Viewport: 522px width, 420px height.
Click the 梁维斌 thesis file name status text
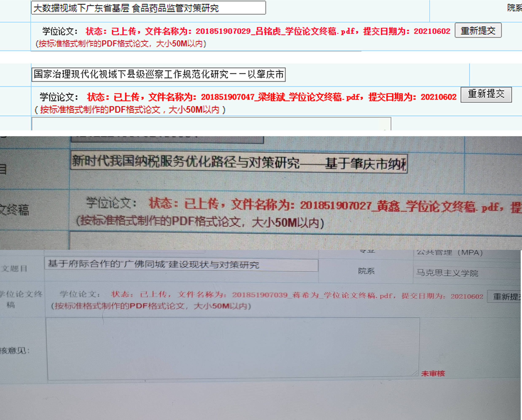(272, 97)
